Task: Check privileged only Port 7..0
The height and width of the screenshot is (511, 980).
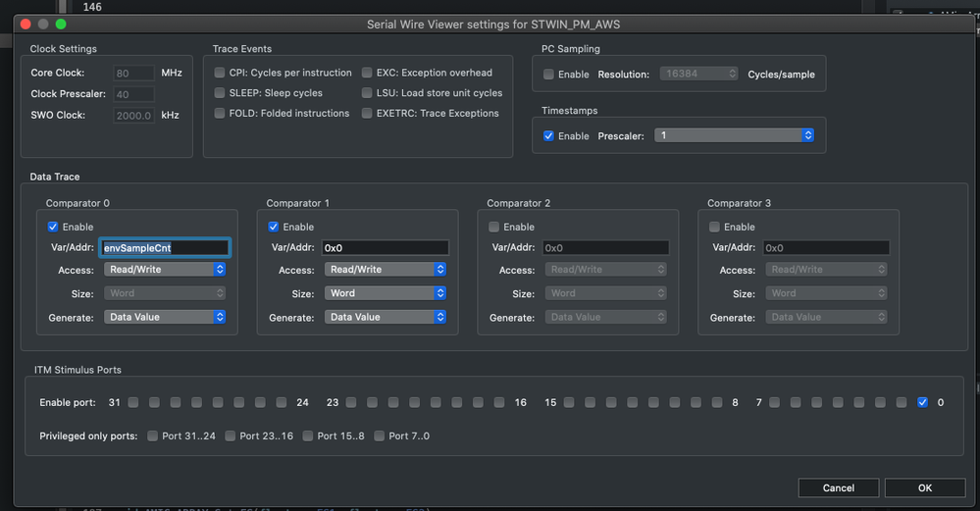Action: pyautogui.click(x=379, y=436)
